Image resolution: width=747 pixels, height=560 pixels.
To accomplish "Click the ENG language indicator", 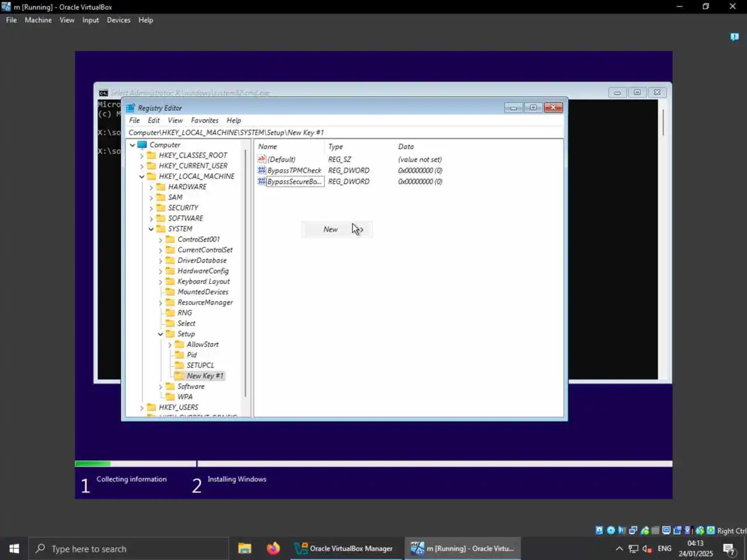I will 664,548.
